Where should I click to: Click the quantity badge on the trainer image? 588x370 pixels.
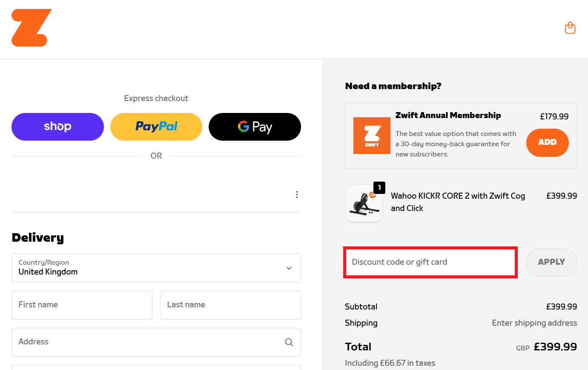coord(379,188)
